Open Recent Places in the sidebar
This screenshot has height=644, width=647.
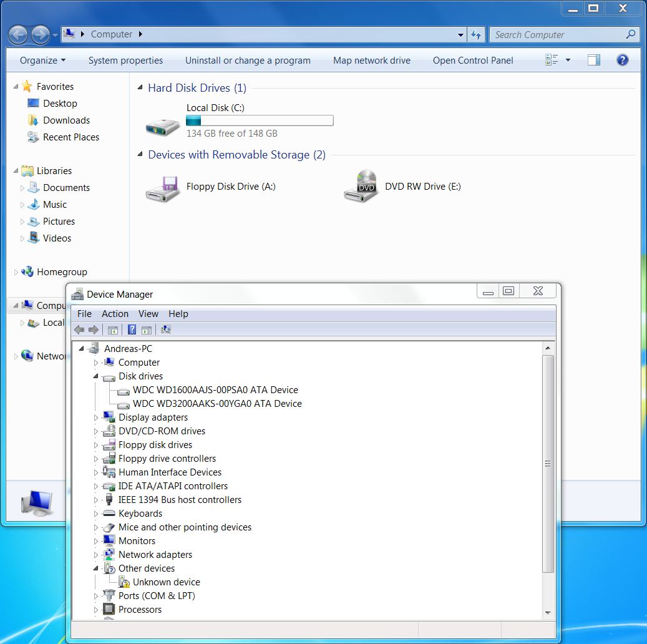click(x=71, y=137)
